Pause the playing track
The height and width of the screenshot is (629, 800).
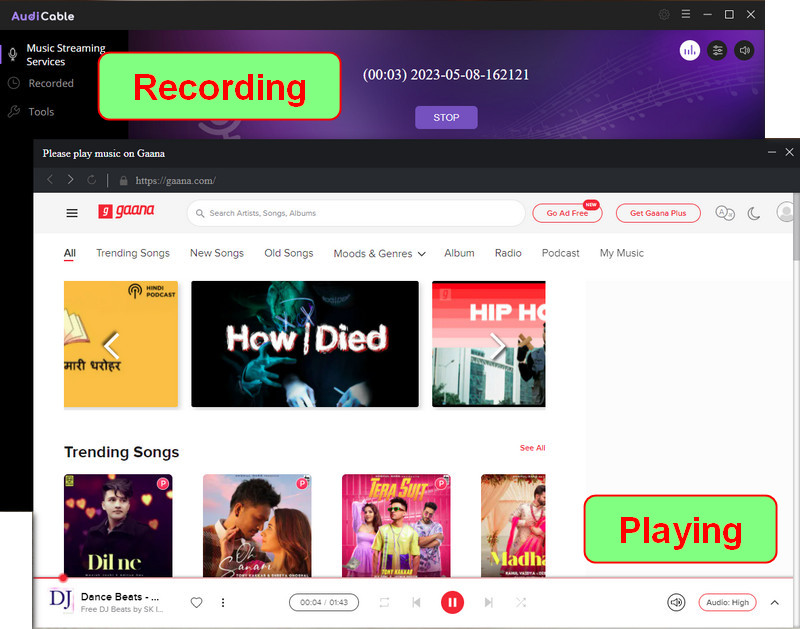[x=452, y=602]
